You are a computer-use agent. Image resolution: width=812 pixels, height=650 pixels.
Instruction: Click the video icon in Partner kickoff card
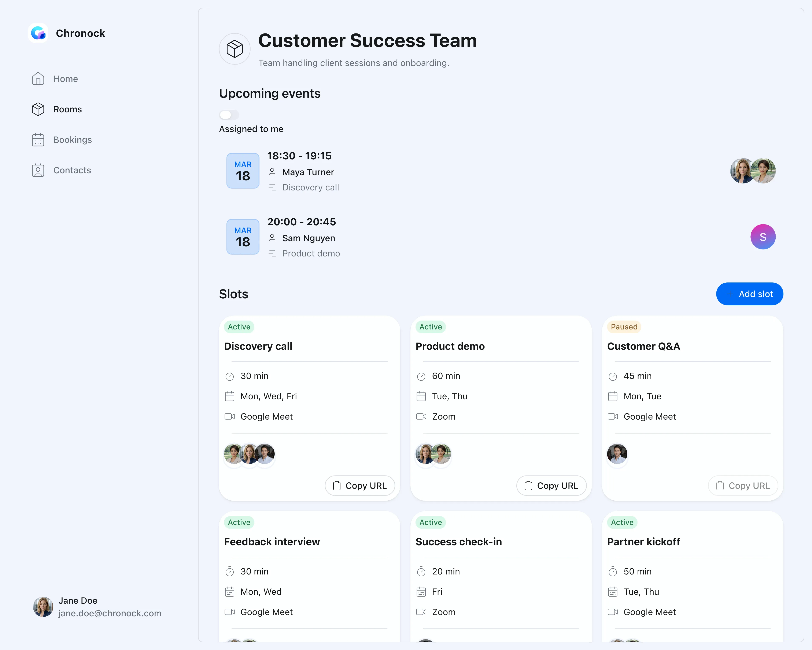(x=613, y=612)
